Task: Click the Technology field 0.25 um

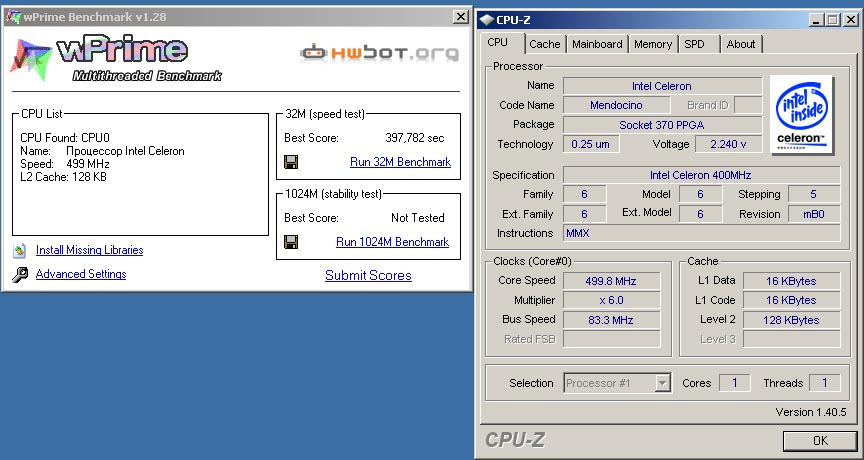Action: tap(591, 144)
